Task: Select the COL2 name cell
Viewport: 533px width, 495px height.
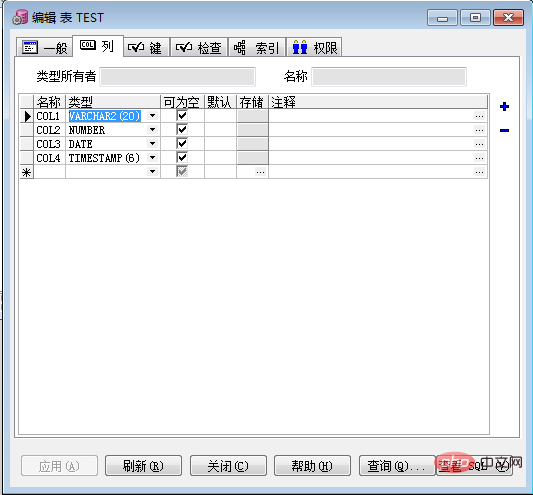Action: (x=49, y=130)
